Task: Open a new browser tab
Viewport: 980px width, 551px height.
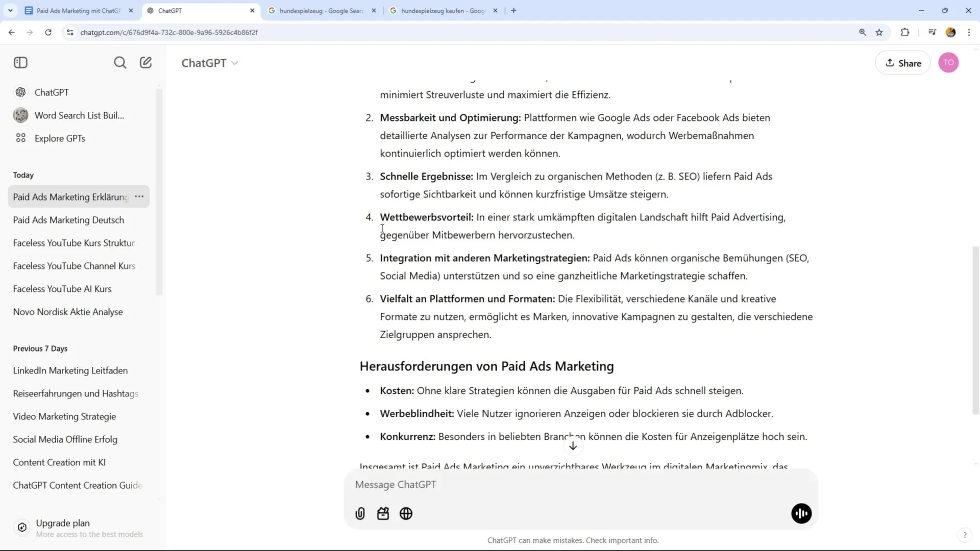Action: 514,11
